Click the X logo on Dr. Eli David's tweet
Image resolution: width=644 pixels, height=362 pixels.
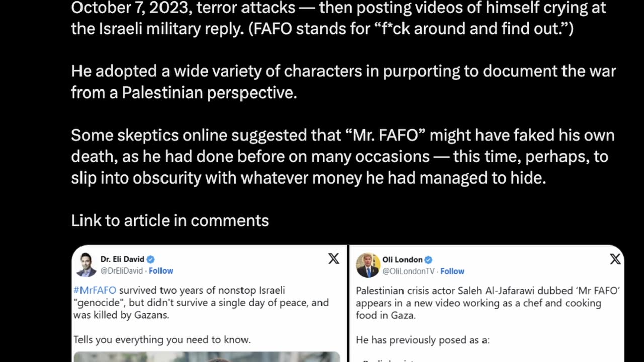tap(334, 259)
